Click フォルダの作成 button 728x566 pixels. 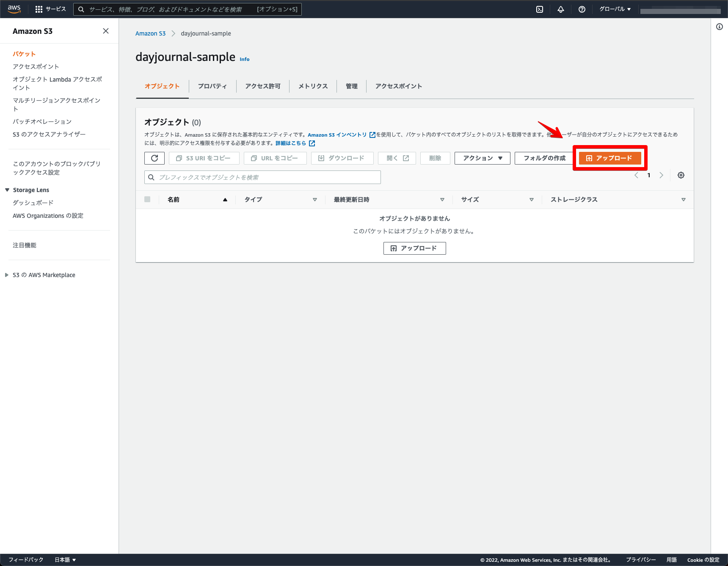point(545,158)
